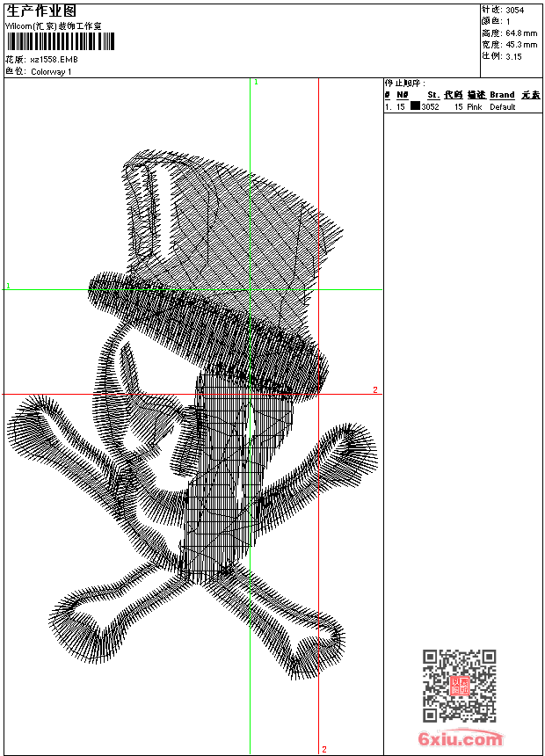Click the 元素 column header
Image resolution: width=545 pixels, height=756 pixels.
pos(531,95)
